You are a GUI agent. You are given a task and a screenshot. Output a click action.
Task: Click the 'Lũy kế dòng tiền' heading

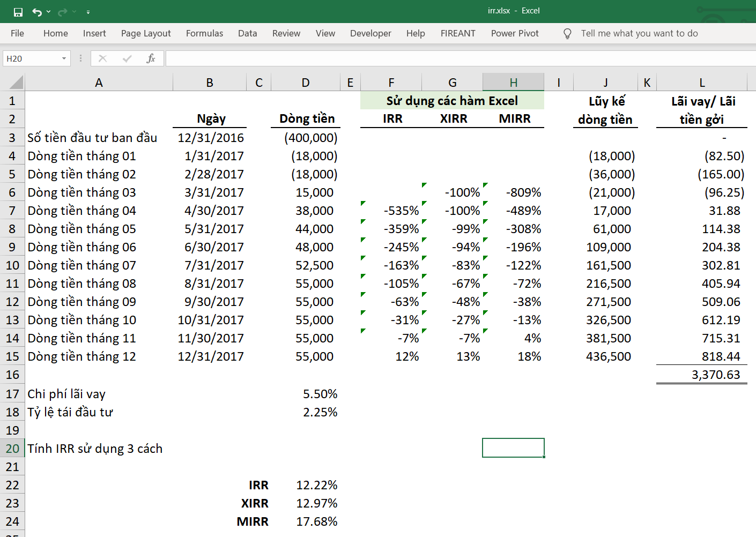coord(606,110)
